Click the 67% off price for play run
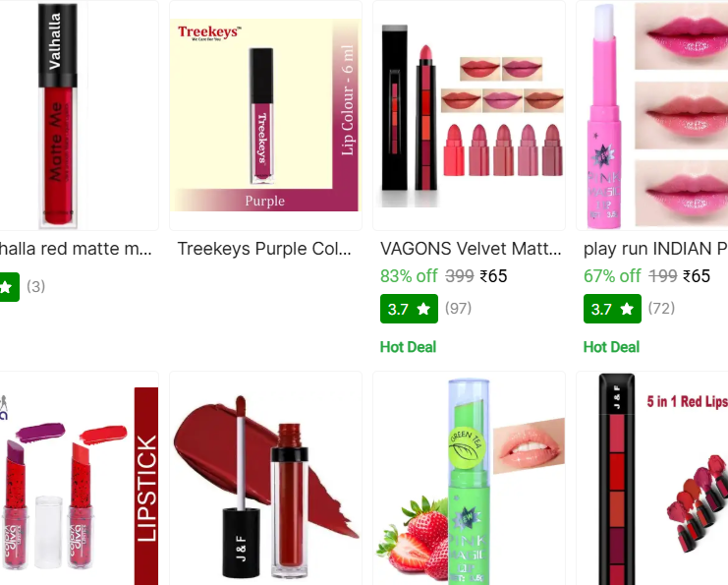Screen dimensions: 728x585 [x=612, y=276]
